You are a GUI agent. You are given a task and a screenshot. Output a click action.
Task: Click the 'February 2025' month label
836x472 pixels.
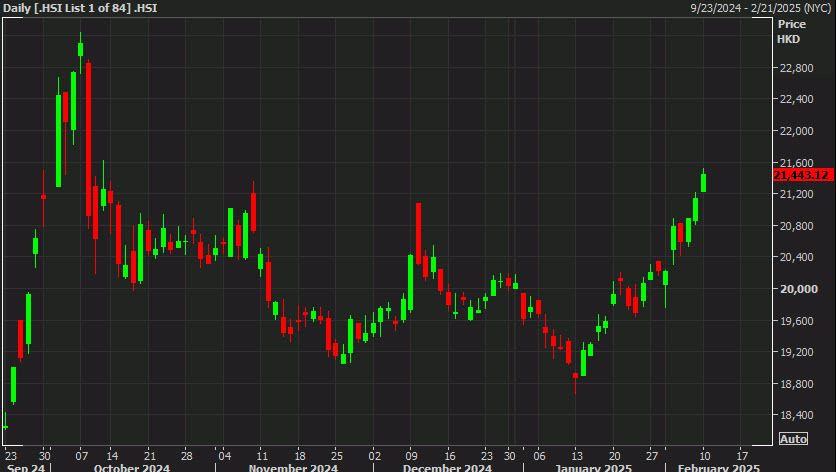[718, 468]
